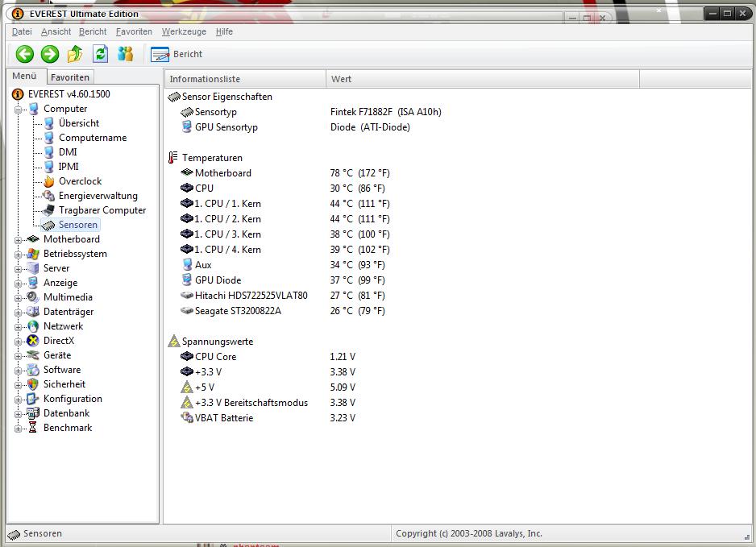756x547 pixels.
Task: Click the +5 V voltage icon
Action: pyautogui.click(x=187, y=387)
